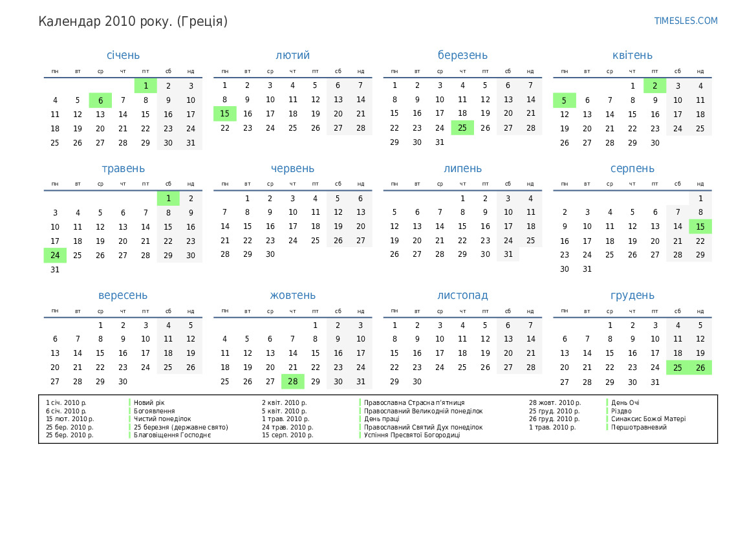This screenshot has width=756, height=535.
Task: Click legend date "15 лют. 2010 р."
Action: pos(70,419)
